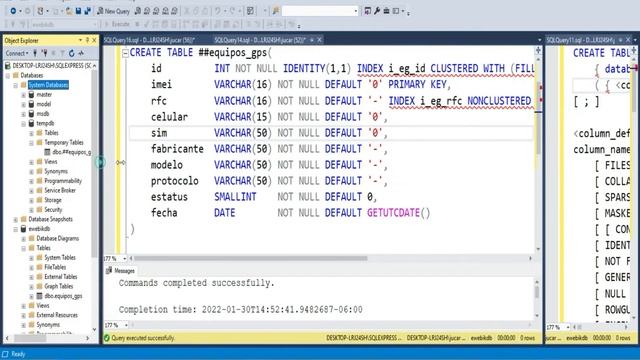The width and height of the screenshot is (640, 360).
Task: Click the toolbox icon in the top toolbar
Action: 386,11
